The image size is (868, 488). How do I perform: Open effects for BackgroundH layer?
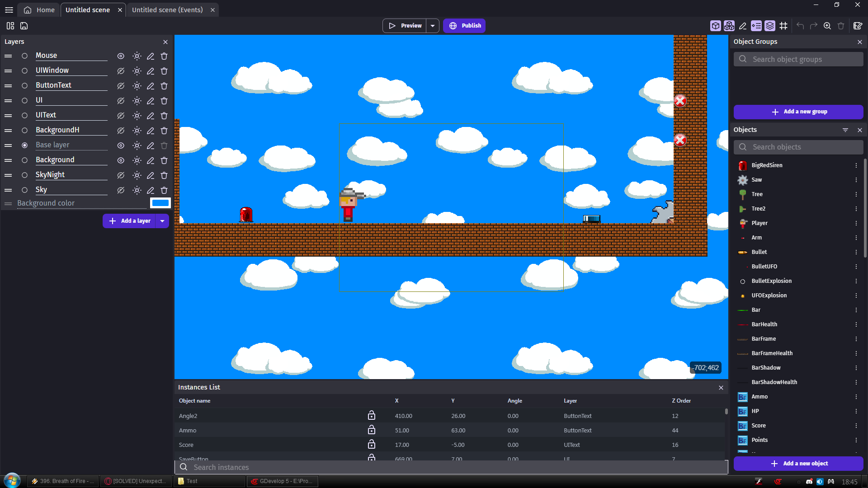[137, 131]
